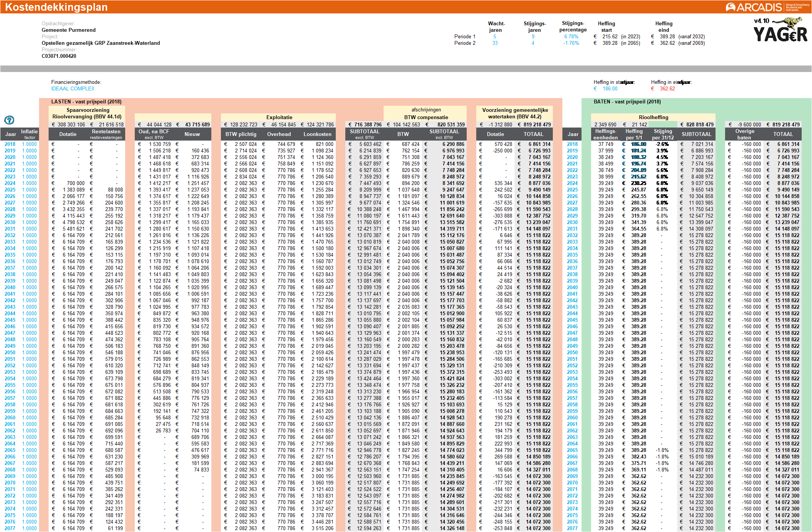
Task: Click the BTW plichtig column header
Action: 241,134
